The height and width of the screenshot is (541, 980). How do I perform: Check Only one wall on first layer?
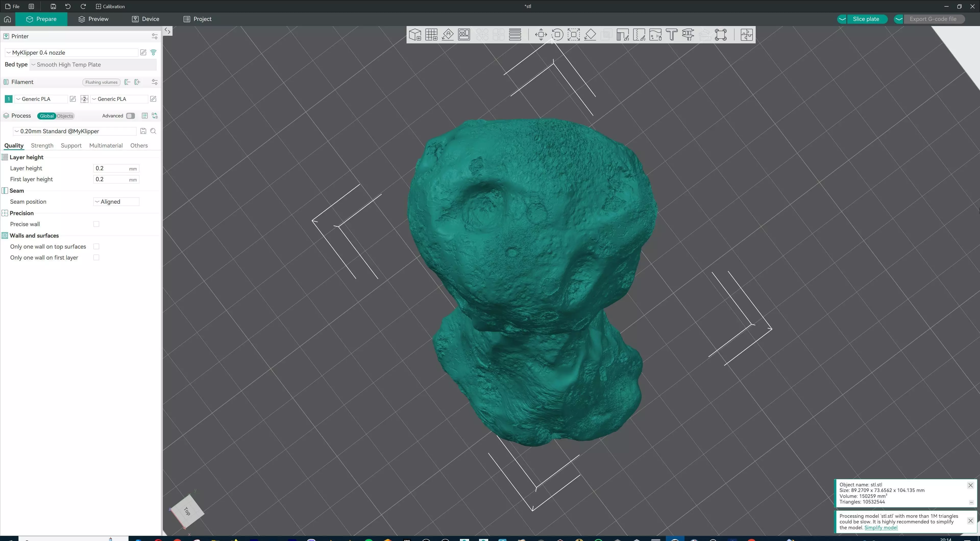[96, 257]
